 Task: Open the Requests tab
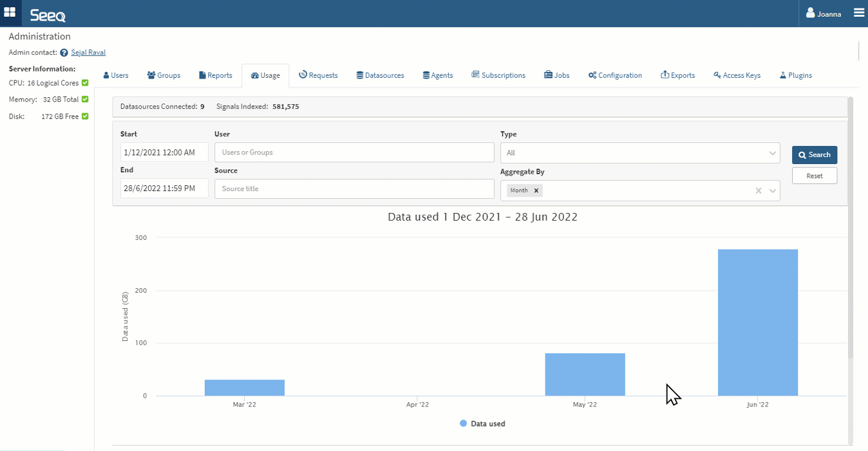[318, 75]
